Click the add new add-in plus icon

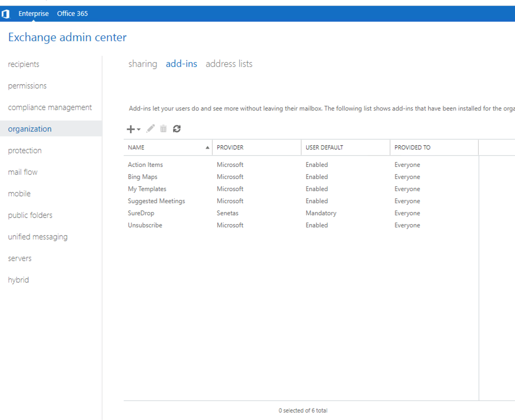tap(130, 129)
